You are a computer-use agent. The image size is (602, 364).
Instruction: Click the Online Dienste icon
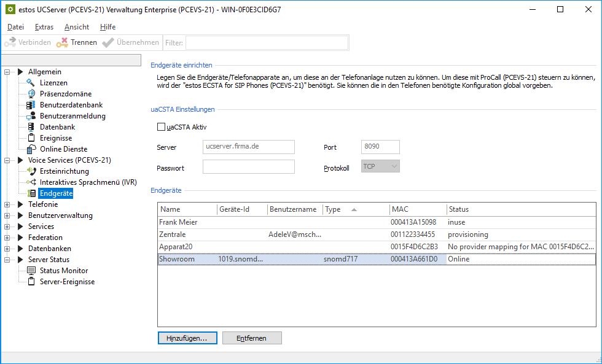[x=31, y=149]
